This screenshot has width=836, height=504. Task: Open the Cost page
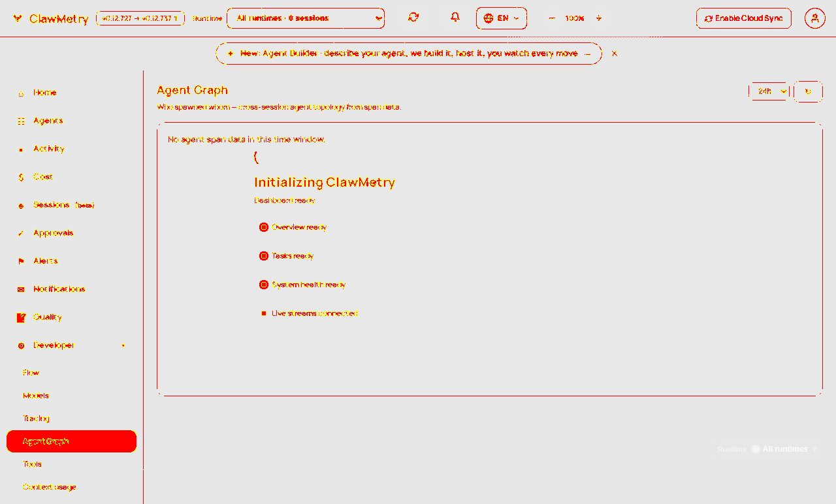[71, 177]
